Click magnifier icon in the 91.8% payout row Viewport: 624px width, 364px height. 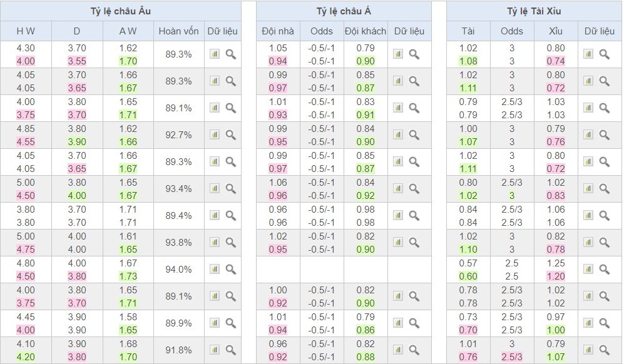pyautogui.click(x=231, y=350)
